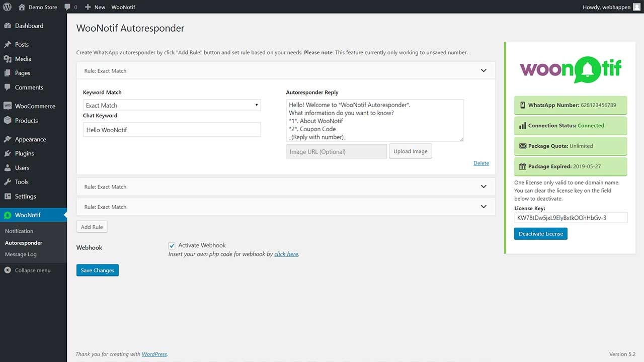The image size is (644, 362).
Task: Click the phone icon beside WhatsApp Number
Action: pos(523,105)
